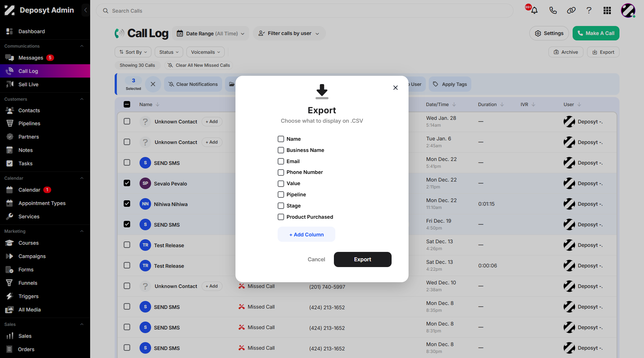
Task: Deselect selected calls with X icon
Action: pyautogui.click(x=153, y=84)
